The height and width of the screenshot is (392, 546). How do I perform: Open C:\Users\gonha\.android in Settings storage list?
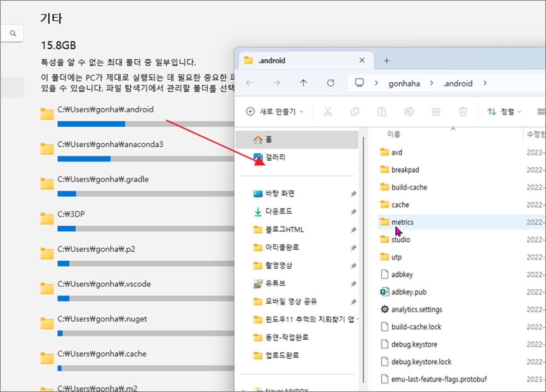[x=137, y=116]
